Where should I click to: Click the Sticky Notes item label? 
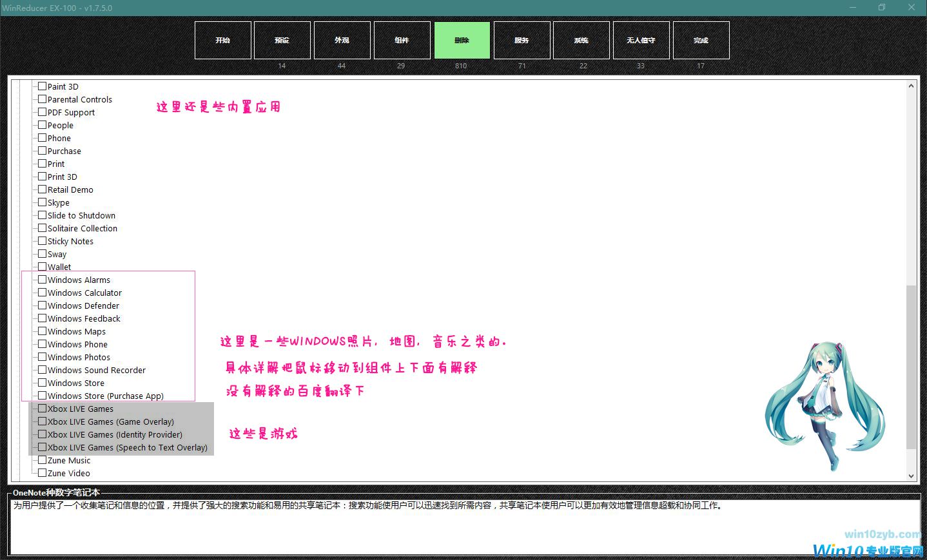pyautogui.click(x=70, y=241)
